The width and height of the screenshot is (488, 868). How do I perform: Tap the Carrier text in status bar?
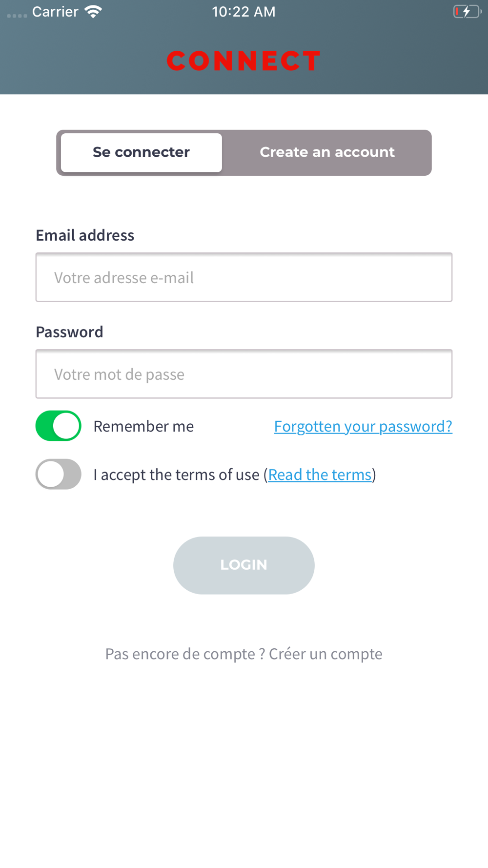[55, 12]
